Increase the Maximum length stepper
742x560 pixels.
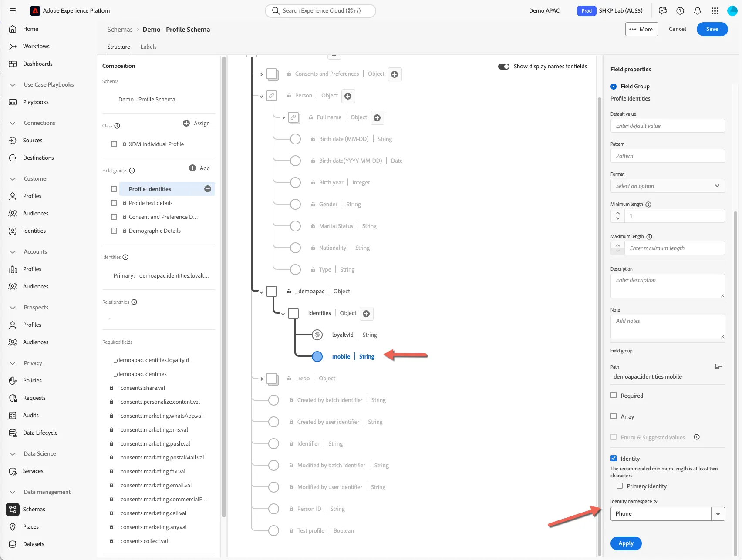tap(618, 245)
